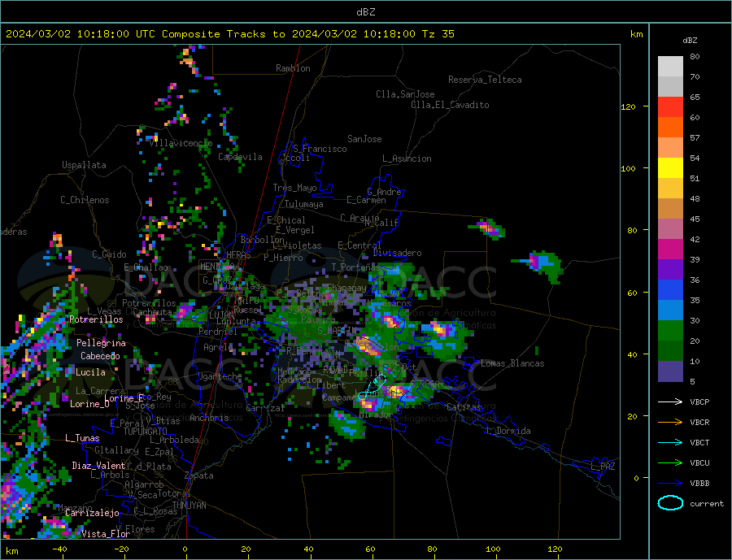The height and width of the screenshot is (560, 732).
Task: Click the 'Lomas_Blancas' map label
Action: [512, 363]
